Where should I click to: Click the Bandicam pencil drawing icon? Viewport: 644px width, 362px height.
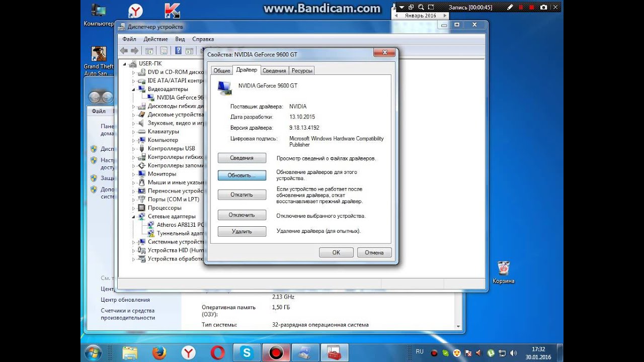coord(510,8)
